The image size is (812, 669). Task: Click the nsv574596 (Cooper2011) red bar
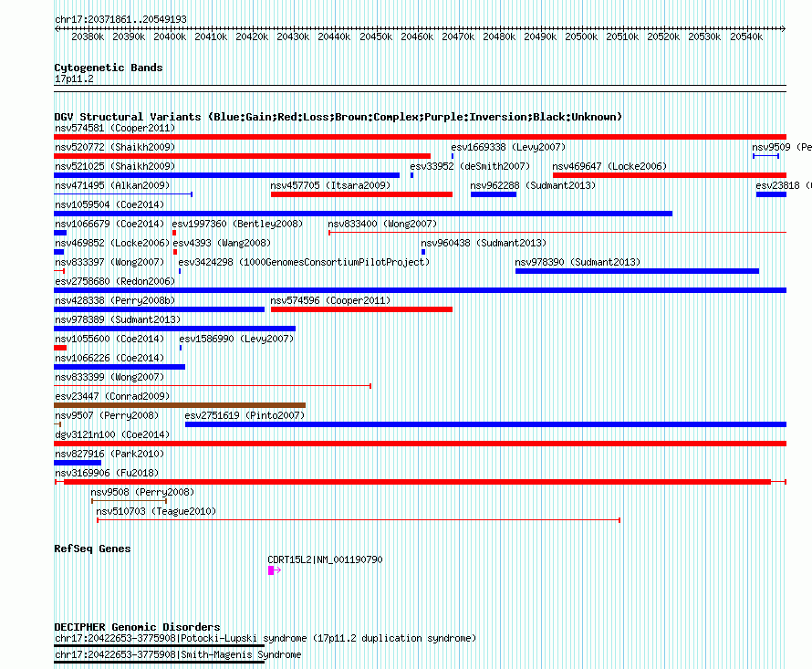[361, 309]
